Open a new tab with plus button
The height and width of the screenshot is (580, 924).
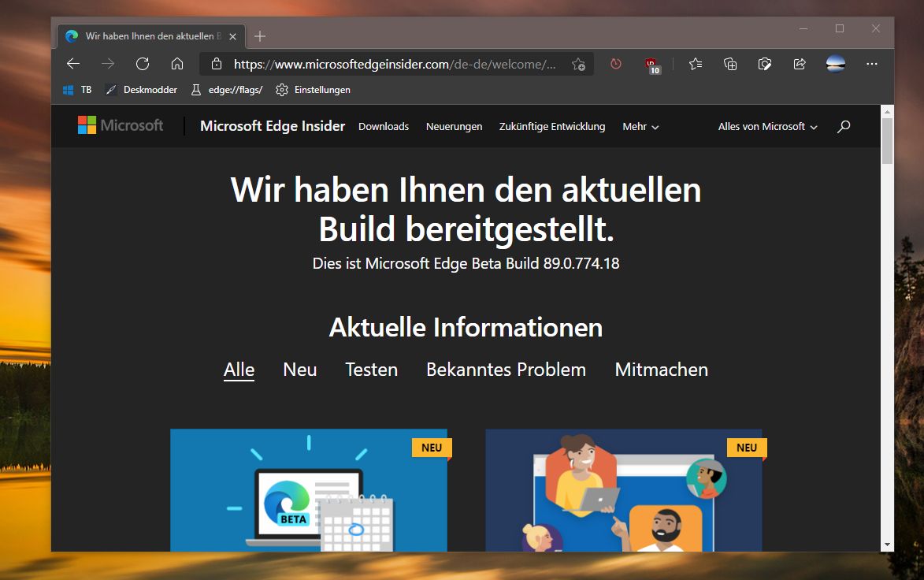pyautogui.click(x=260, y=36)
